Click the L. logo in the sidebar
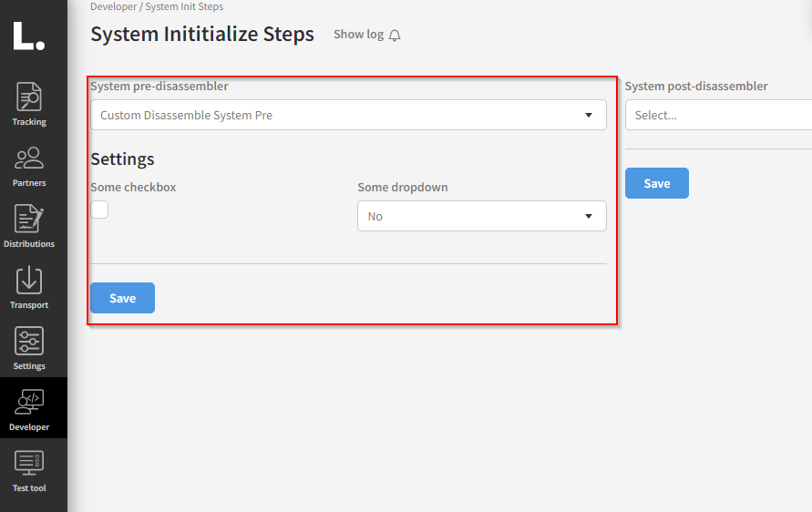This screenshot has width=812, height=512. [x=28, y=36]
